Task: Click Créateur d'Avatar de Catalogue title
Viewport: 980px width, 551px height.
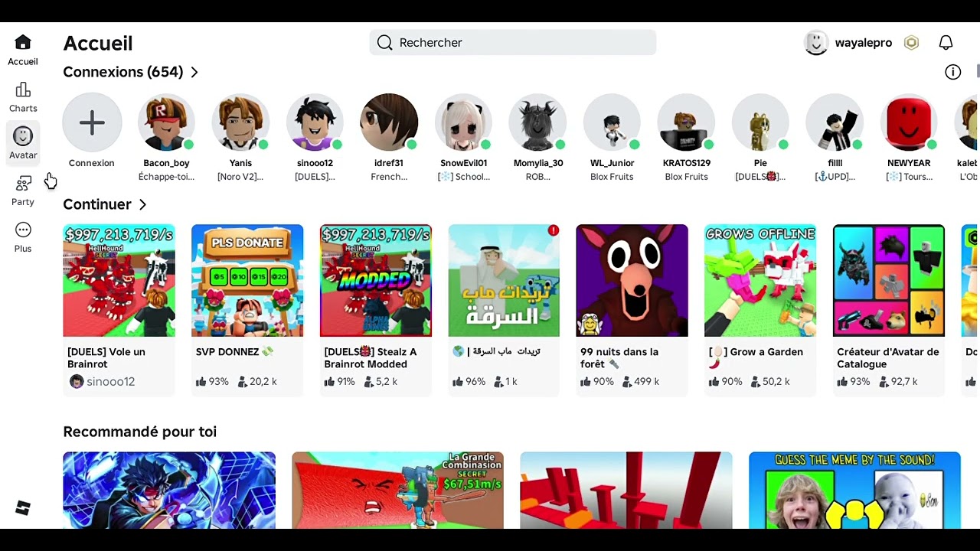Action: click(888, 358)
